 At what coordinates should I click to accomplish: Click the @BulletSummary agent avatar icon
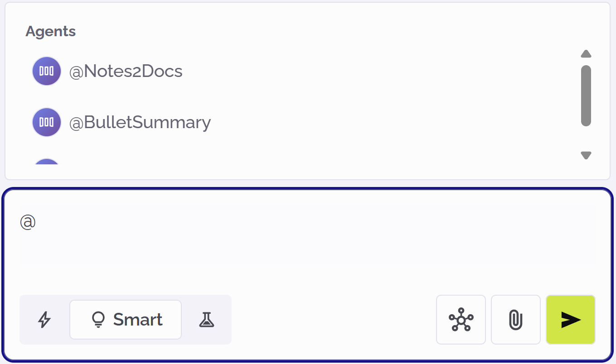(47, 122)
